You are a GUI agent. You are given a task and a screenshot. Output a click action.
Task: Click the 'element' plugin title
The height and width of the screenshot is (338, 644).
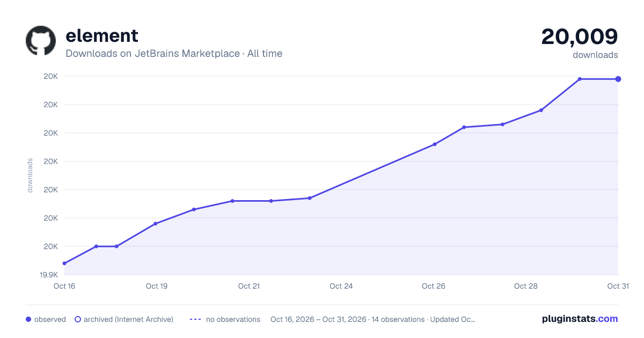102,35
